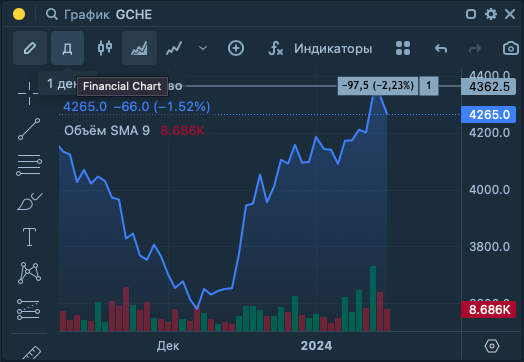Screen dimensions: 524x362
Task: Switch to candlestick chart type
Action: (x=105, y=48)
